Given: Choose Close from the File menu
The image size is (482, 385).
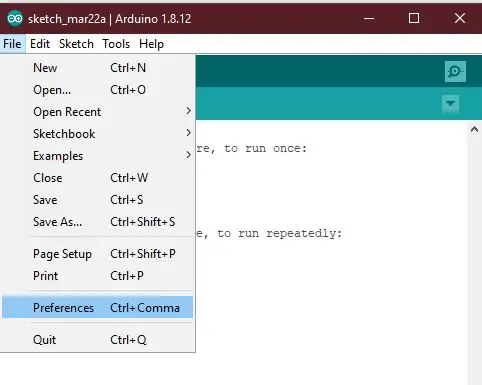Looking at the screenshot, I should [97, 178].
